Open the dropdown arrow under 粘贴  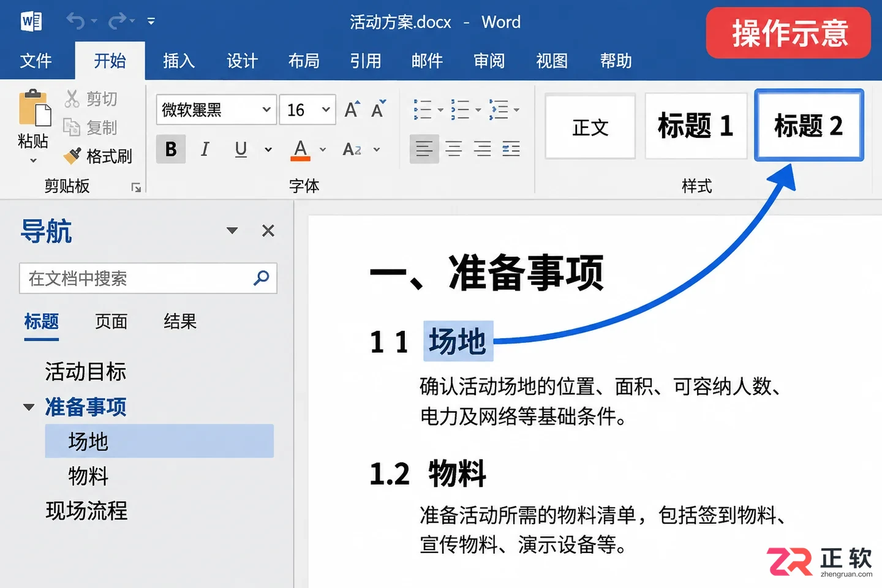coord(33,160)
